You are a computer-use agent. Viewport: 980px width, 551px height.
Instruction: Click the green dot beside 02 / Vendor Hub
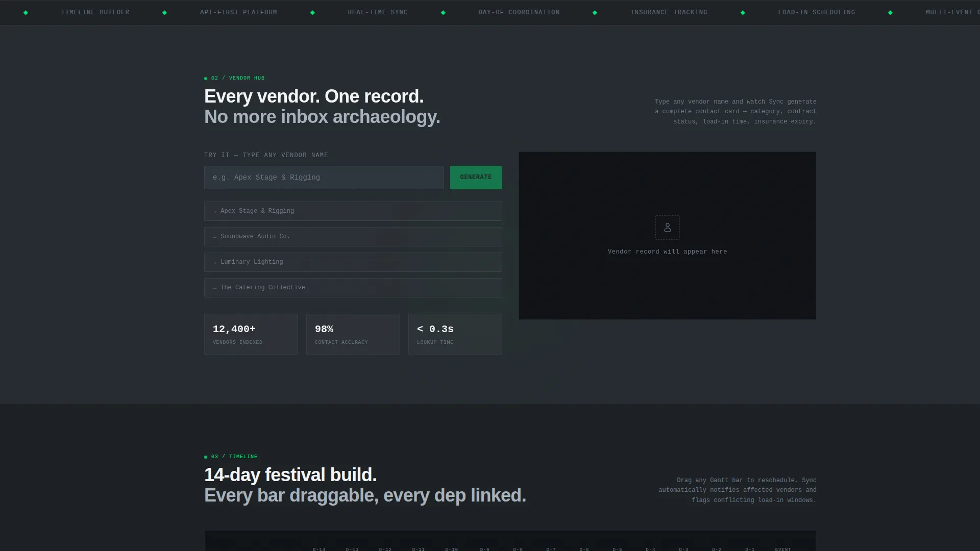[206, 79]
